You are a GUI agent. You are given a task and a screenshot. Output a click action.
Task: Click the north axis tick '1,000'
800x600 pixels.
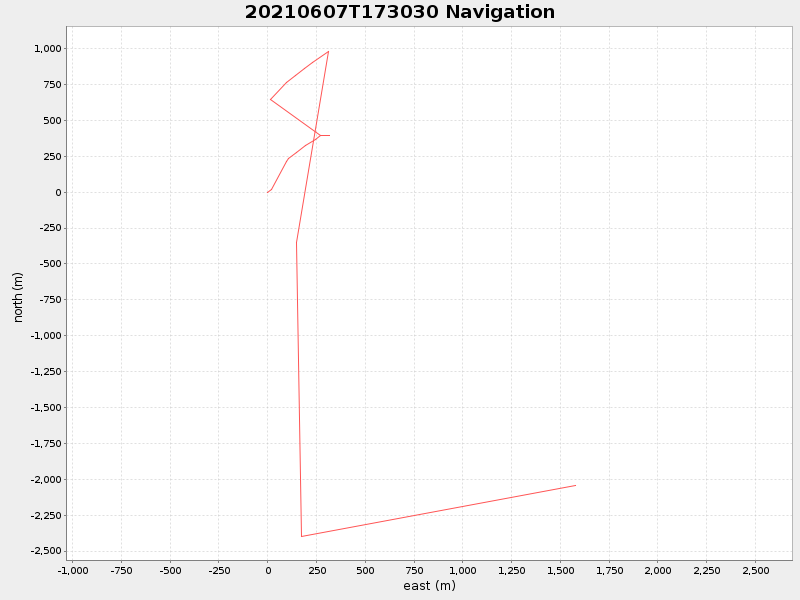click(47, 48)
